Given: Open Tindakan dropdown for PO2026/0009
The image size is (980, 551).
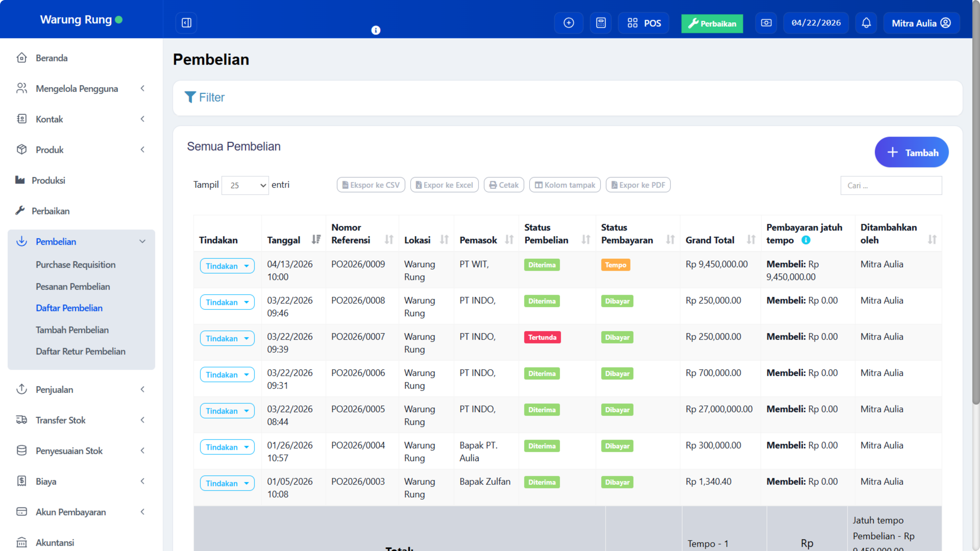Looking at the screenshot, I should (227, 266).
